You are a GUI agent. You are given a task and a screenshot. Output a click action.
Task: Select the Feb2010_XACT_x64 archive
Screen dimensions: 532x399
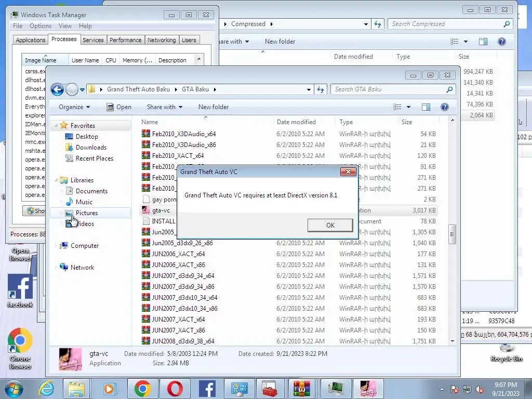178,155
